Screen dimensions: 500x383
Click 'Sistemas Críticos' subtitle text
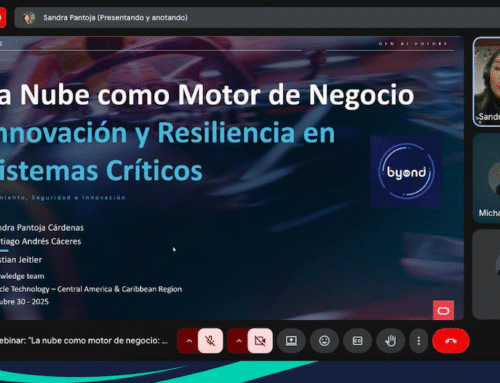[x=101, y=170]
